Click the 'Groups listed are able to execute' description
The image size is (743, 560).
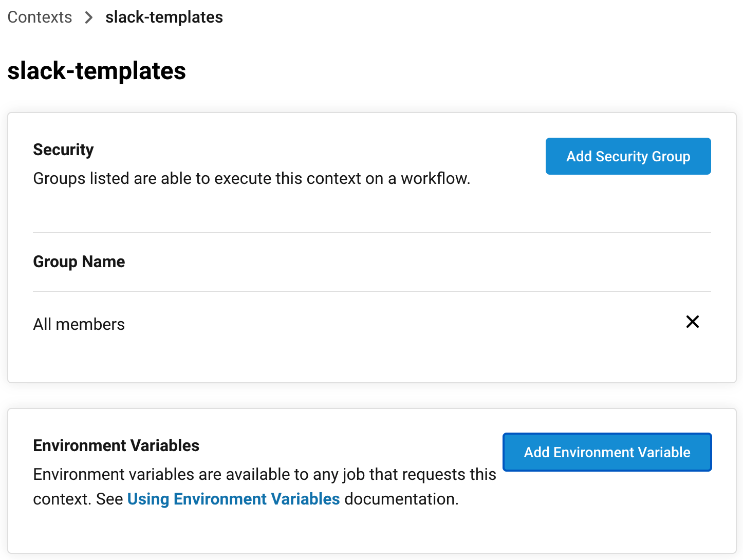[252, 178]
